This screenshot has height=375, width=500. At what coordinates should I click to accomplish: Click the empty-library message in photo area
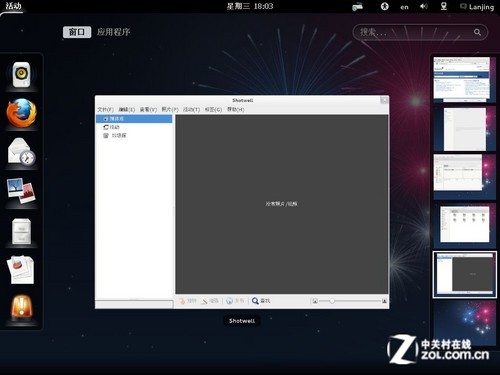click(x=281, y=204)
